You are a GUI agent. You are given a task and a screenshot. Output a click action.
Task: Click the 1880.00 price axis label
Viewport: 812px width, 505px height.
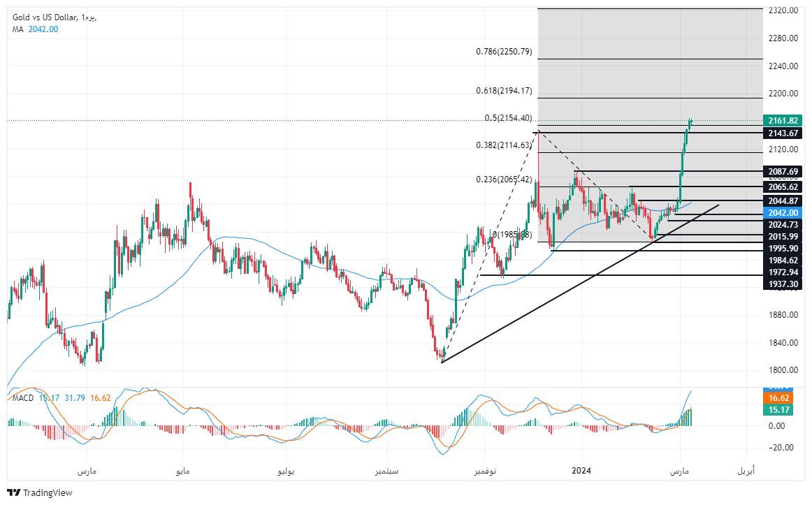click(783, 315)
